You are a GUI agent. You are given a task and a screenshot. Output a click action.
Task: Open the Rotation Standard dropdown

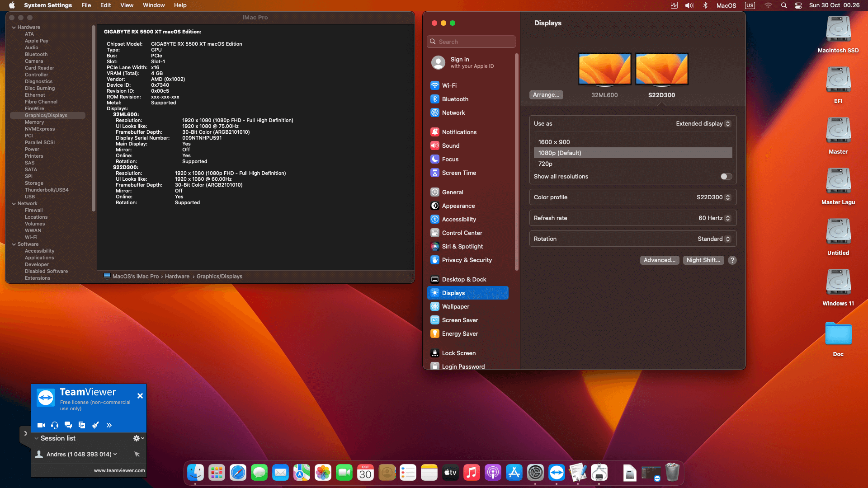[x=714, y=239]
